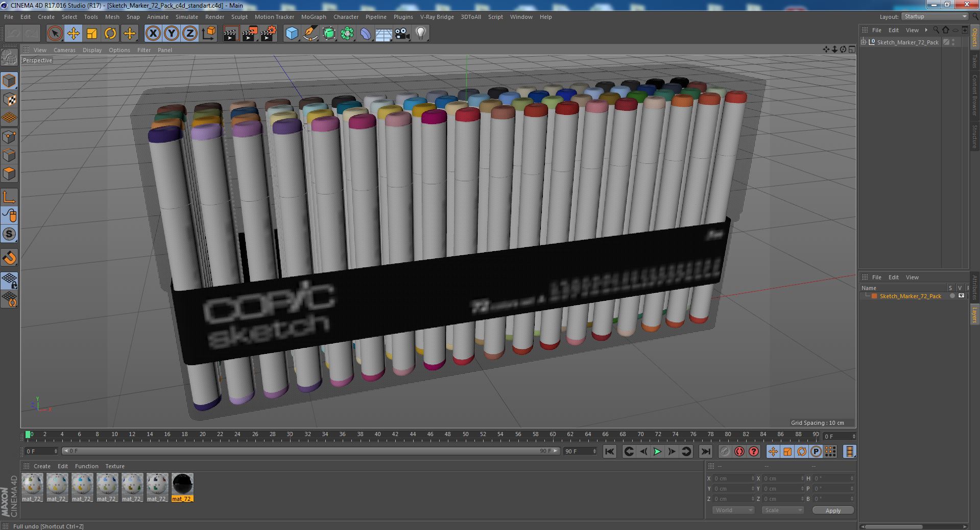Open the V-Ray Bridge menu
Viewport: 980px width, 530px height.
point(437,17)
